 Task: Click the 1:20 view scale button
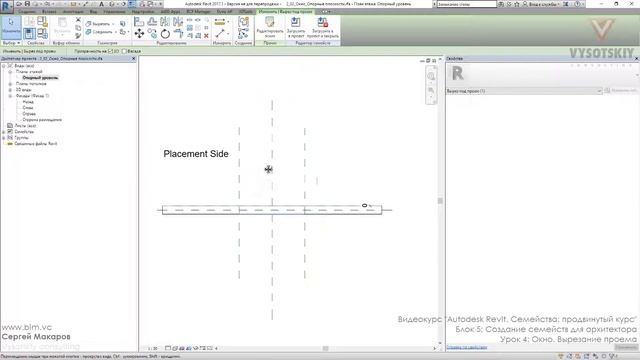pos(152,349)
